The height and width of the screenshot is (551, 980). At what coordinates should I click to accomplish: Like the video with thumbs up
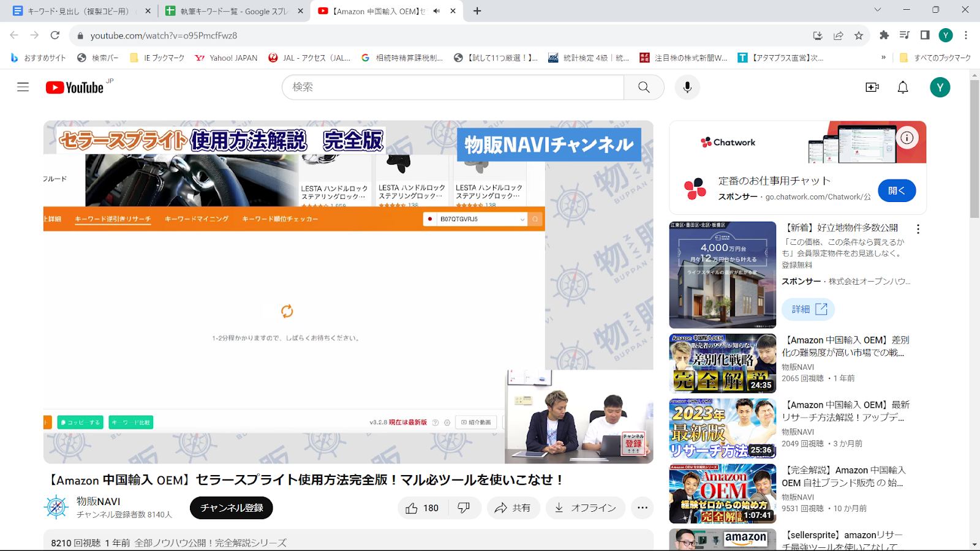point(423,508)
